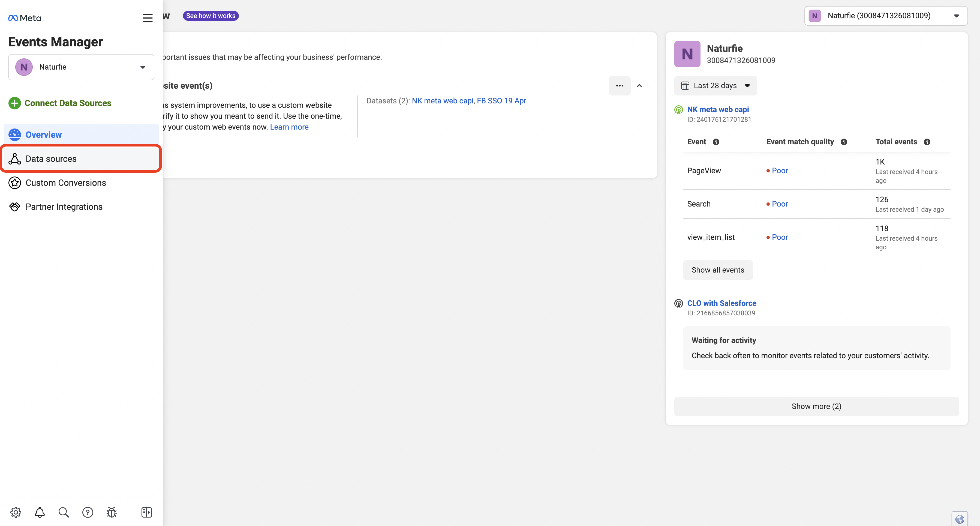Viewport: 980px width, 526px height.
Task: Click the Overview gauge icon
Action: 14,135
